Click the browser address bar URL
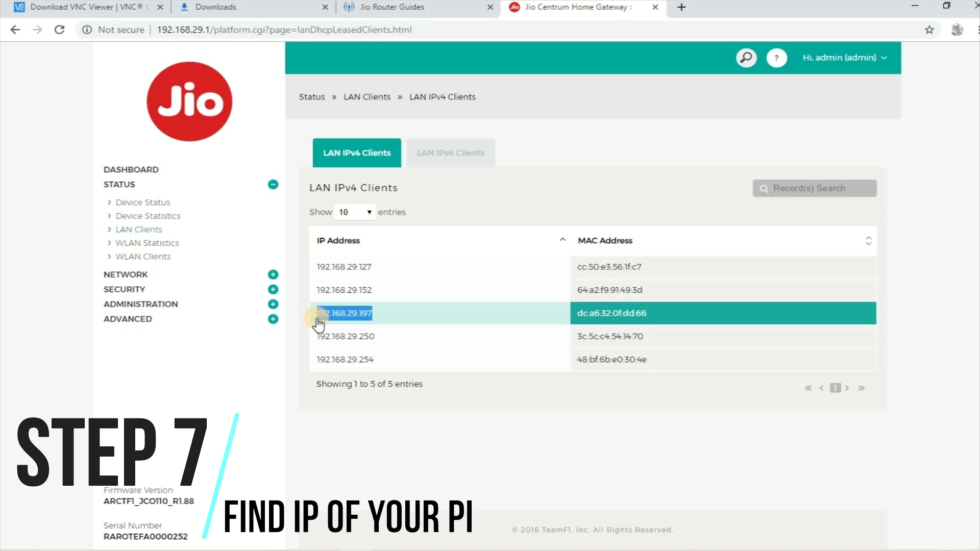980x551 pixels. coord(284,30)
